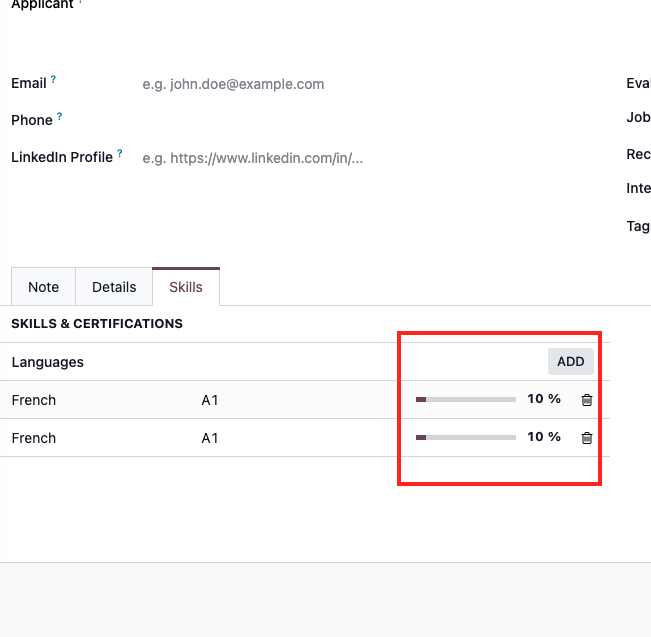The height and width of the screenshot is (637, 651).
Task: Click the second French skill progress bar
Action: (466, 437)
